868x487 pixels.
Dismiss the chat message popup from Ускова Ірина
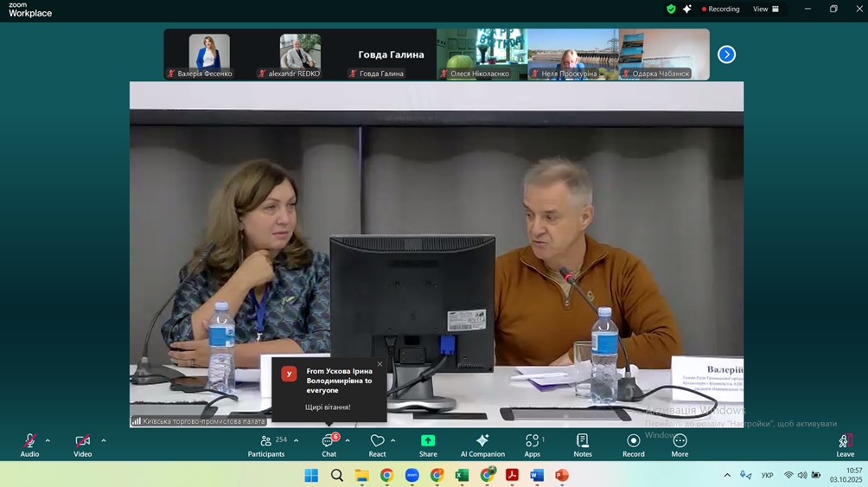[380, 364]
